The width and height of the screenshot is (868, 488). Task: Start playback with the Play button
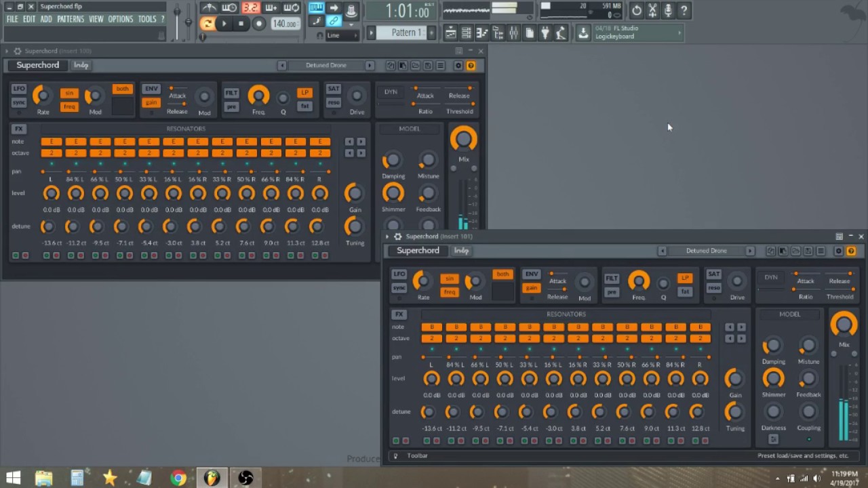pyautogui.click(x=224, y=24)
